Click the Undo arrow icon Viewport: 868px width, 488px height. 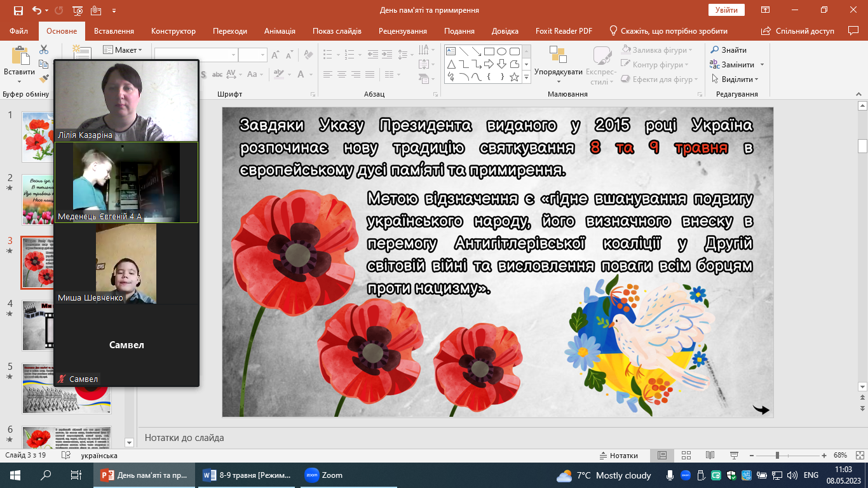37,10
